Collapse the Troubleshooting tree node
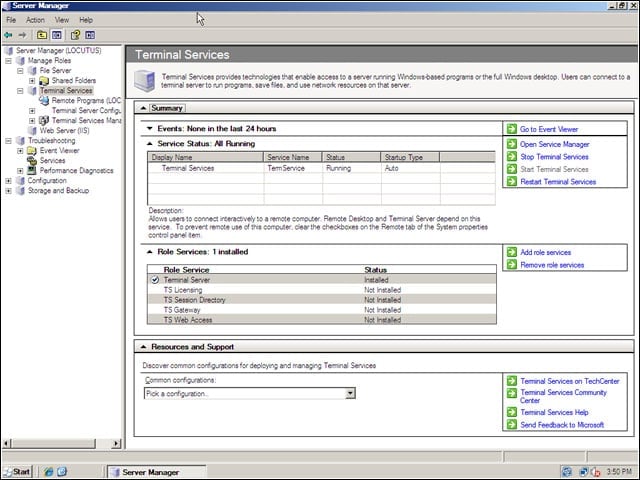This screenshot has width=640, height=480. 8,140
